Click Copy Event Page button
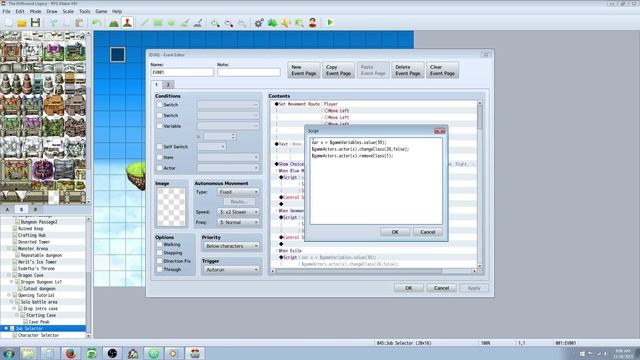The width and height of the screenshot is (640, 360). tap(338, 70)
